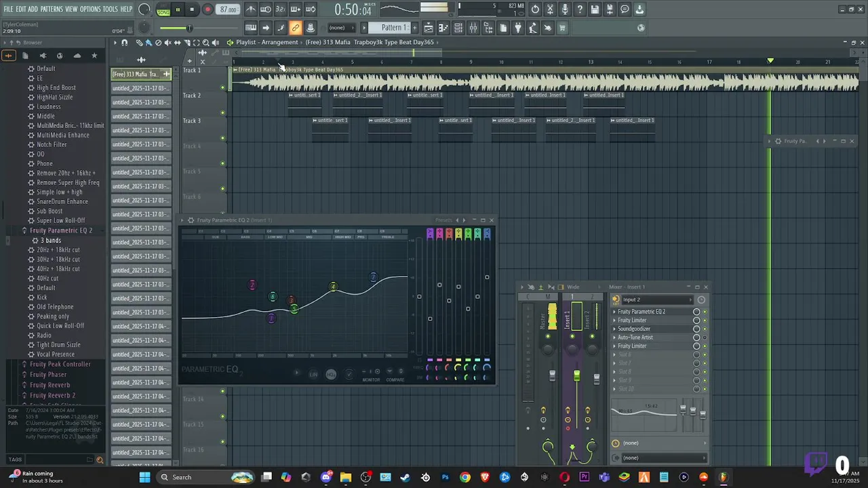This screenshot has height=488, width=868.
Task: Select the browser cloud tab icon
Action: [77, 56]
